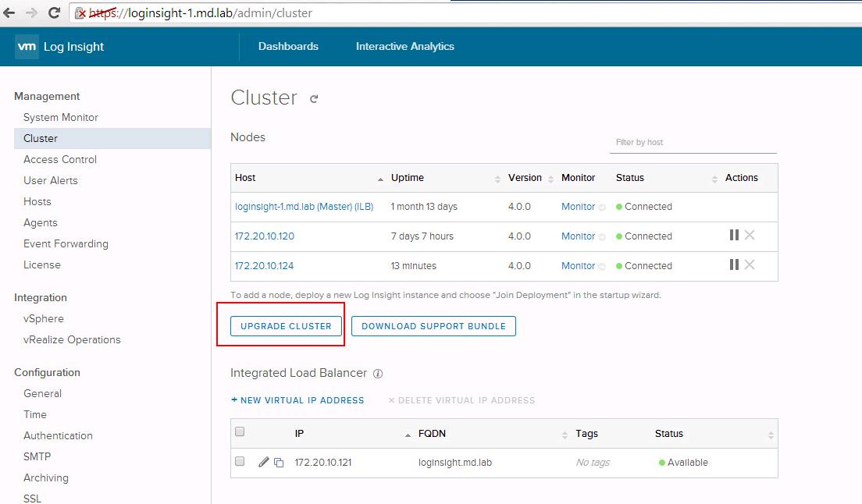This screenshot has width=862, height=504.
Task: Edit virtual IP 172.20.10.121 pencil icon
Action: [263, 463]
